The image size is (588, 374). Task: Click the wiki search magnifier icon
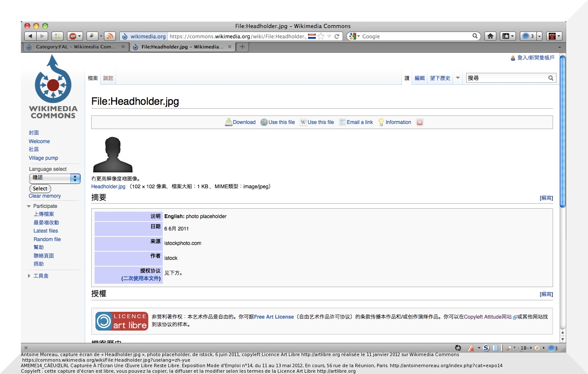(x=551, y=78)
